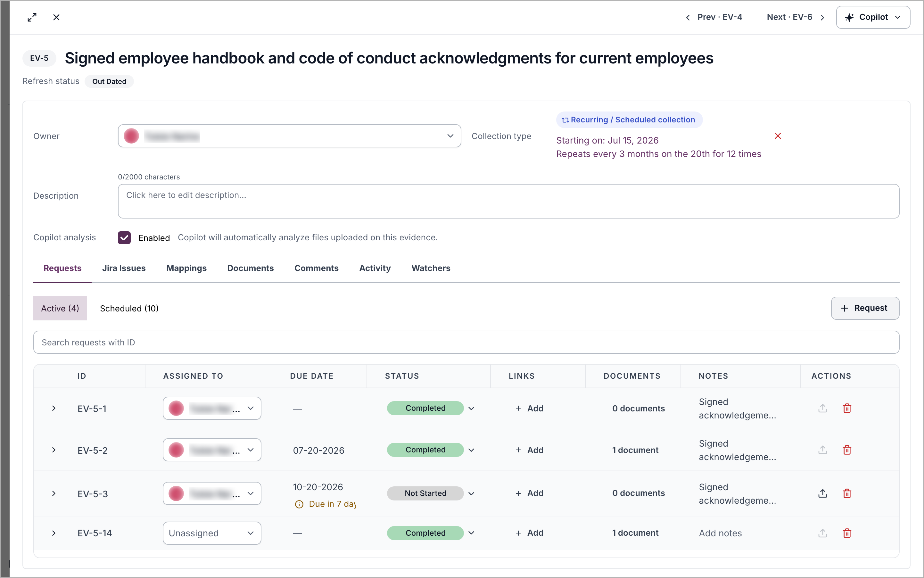Upload file for request EV-5-3
This screenshot has height=578, width=924.
823,493
